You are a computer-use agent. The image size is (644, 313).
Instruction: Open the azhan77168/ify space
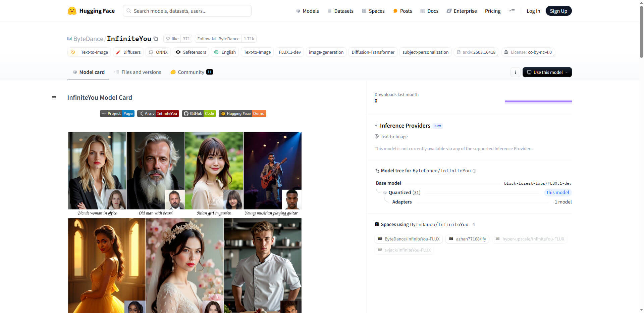click(468, 239)
